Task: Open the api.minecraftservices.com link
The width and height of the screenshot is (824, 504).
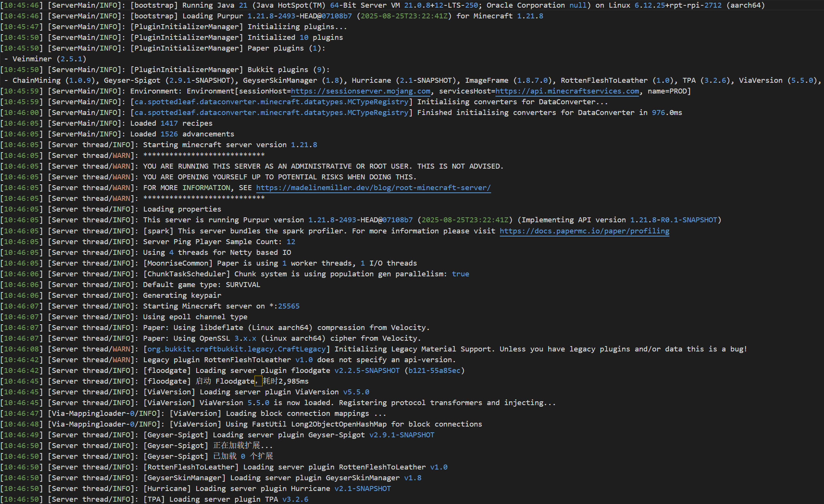Action: click(x=567, y=91)
